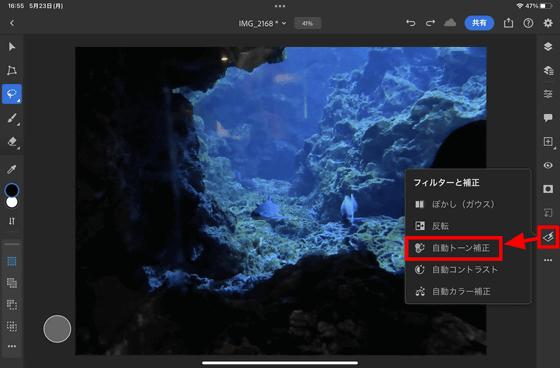Undo the last action
The width and height of the screenshot is (560, 368).
411,23
